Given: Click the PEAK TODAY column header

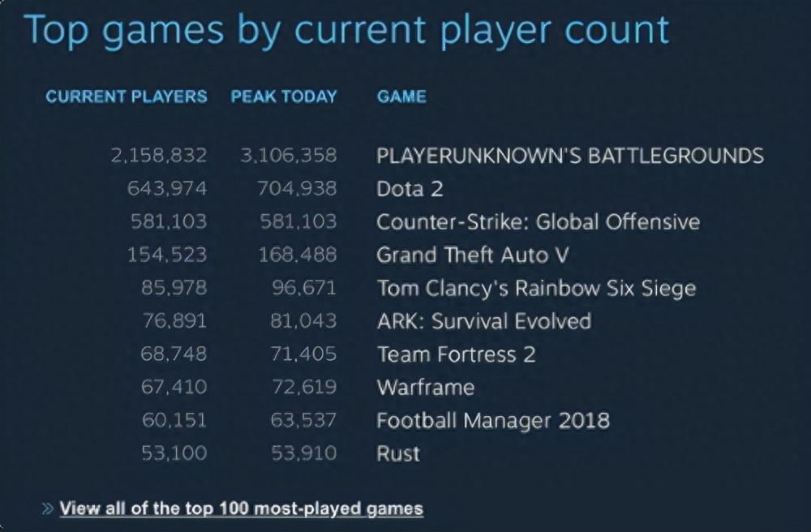Looking at the screenshot, I should pos(283,97).
